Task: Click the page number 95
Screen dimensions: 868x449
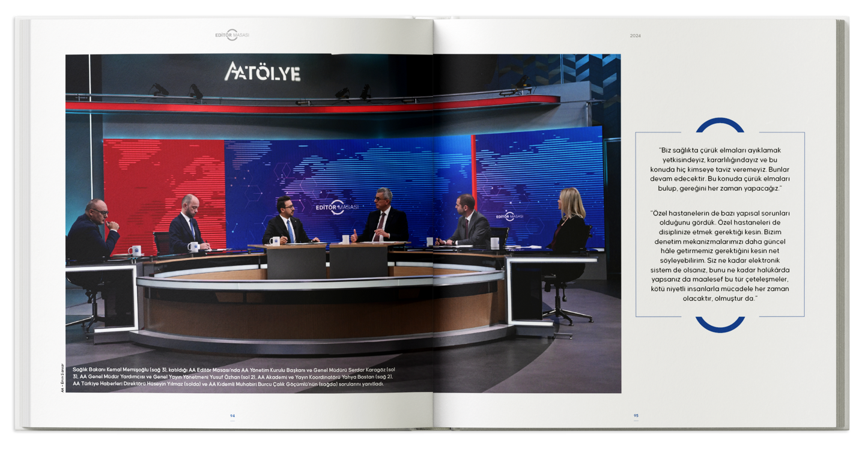Action: point(636,415)
